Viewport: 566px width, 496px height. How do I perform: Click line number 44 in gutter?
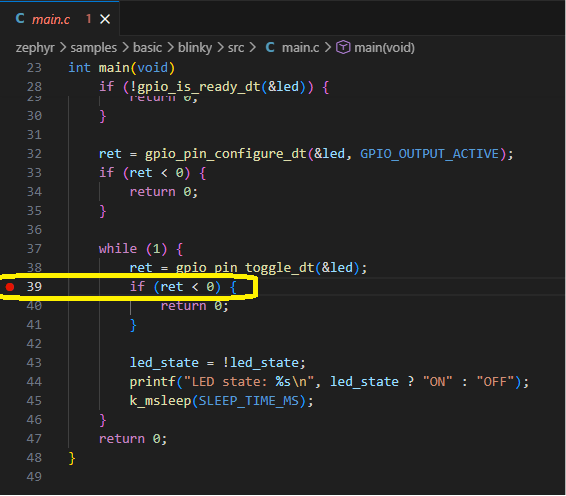point(34,382)
